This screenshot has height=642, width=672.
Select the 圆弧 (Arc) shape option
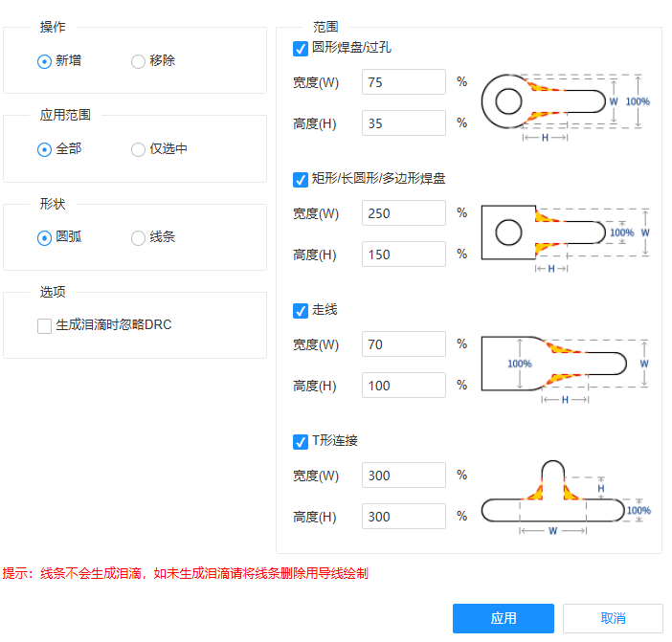click(44, 237)
